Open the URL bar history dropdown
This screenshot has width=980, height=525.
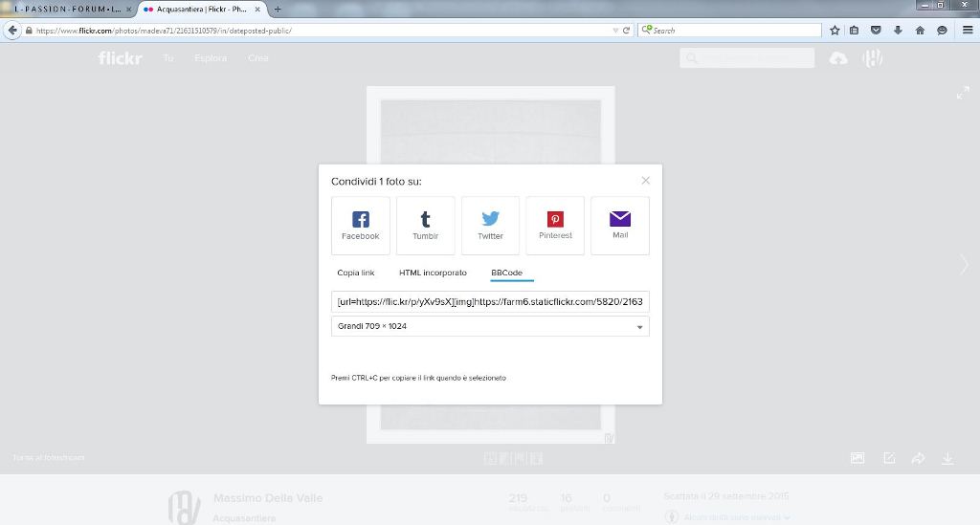[x=615, y=30]
